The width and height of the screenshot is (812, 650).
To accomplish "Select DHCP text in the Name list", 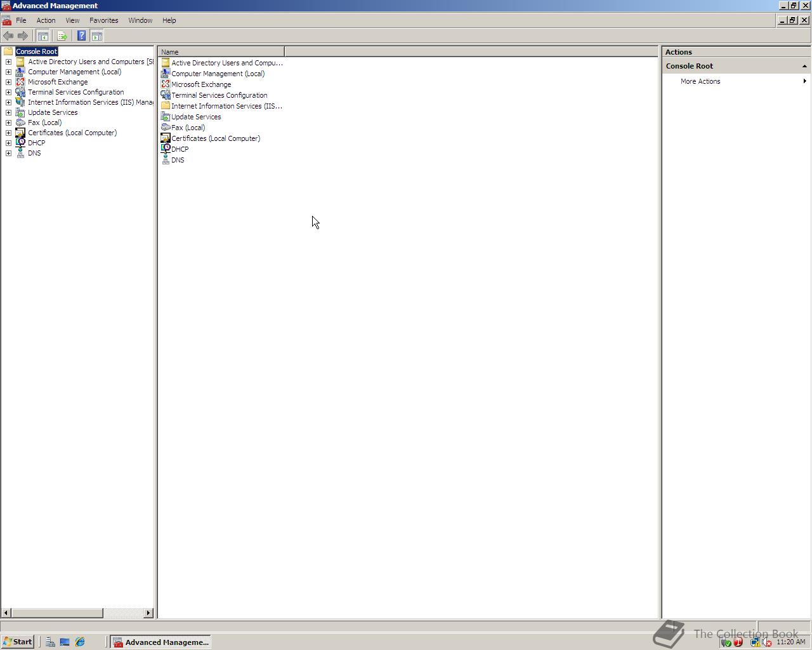I will click(x=180, y=149).
